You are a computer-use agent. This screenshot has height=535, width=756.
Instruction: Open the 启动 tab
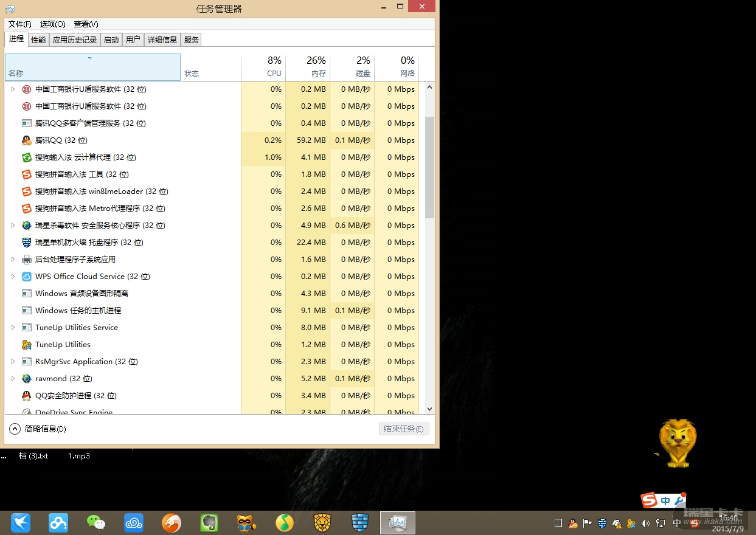click(111, 40)
